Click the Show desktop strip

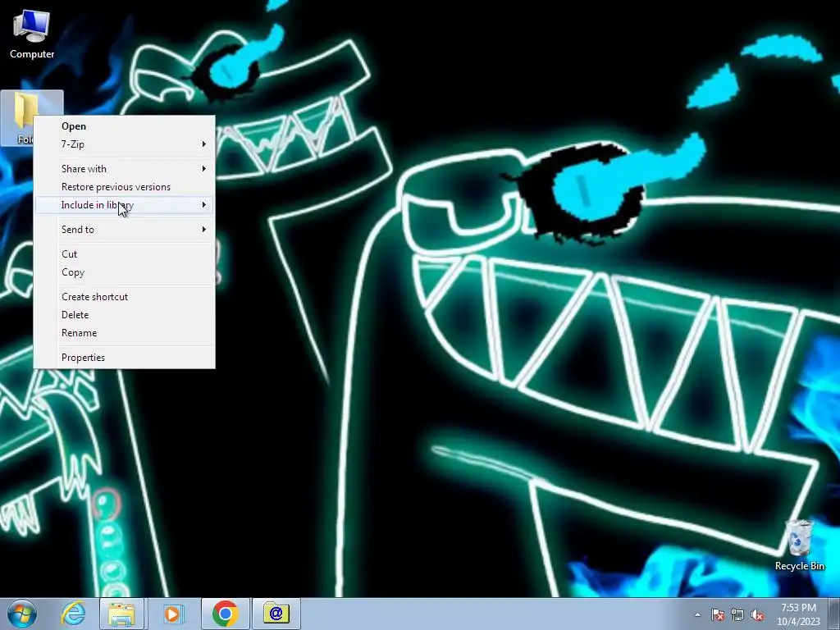click(x=834, y=614)
